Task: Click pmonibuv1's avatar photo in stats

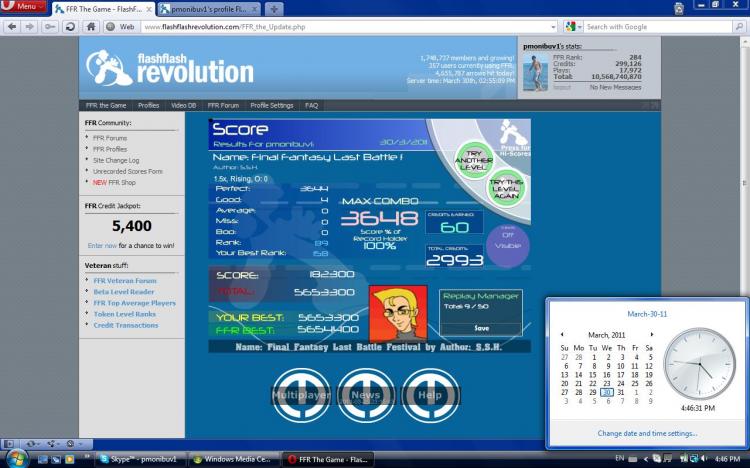Action: (535, 72)
